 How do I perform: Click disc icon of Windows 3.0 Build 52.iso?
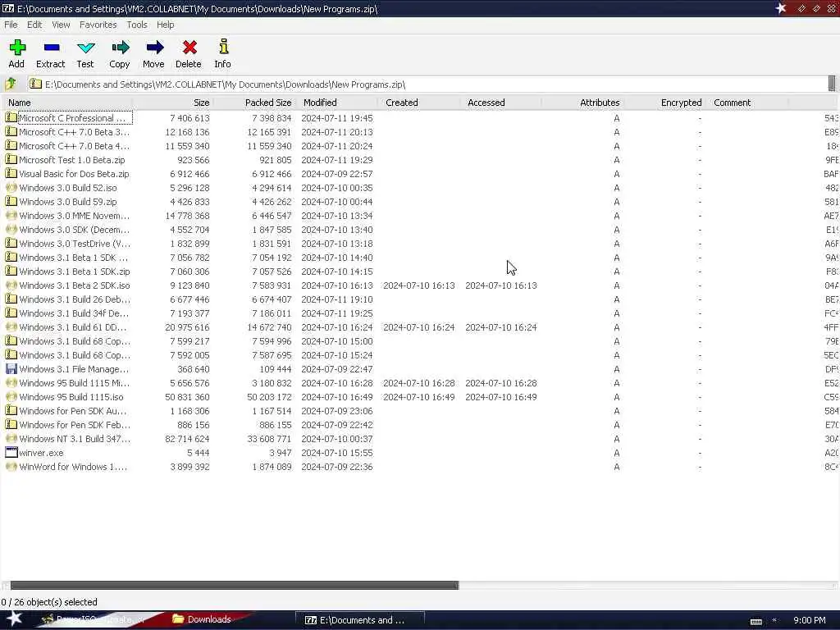(11, 188)
